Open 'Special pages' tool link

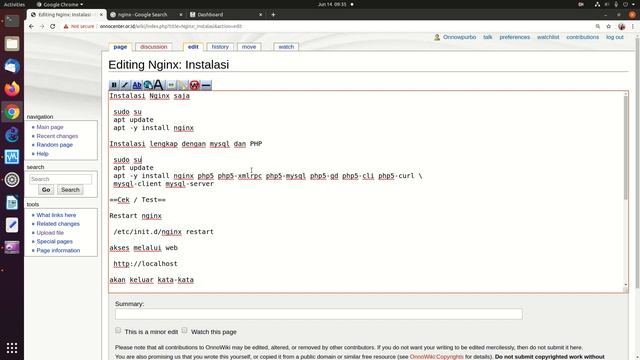click(54, 242)
